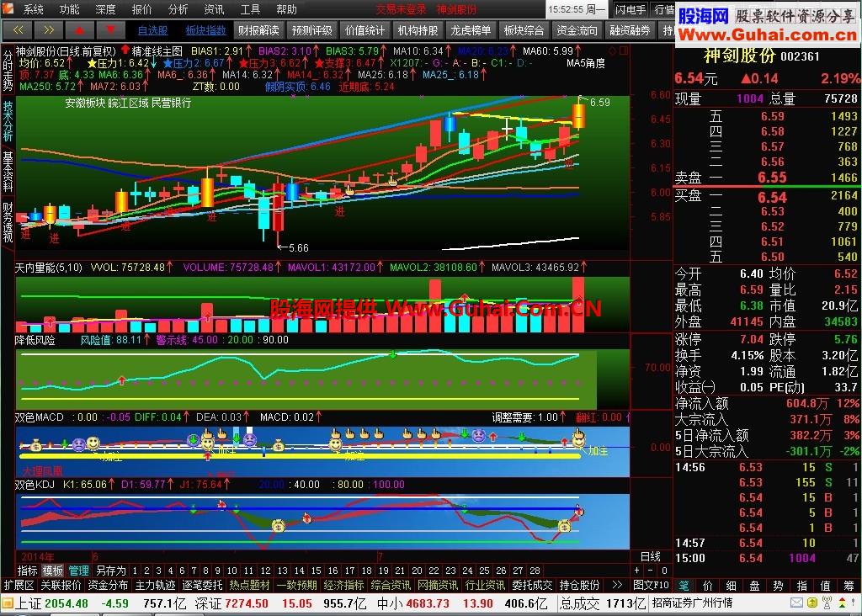
Task: Click the red arrow before 精准线主图
Action: 125,50
